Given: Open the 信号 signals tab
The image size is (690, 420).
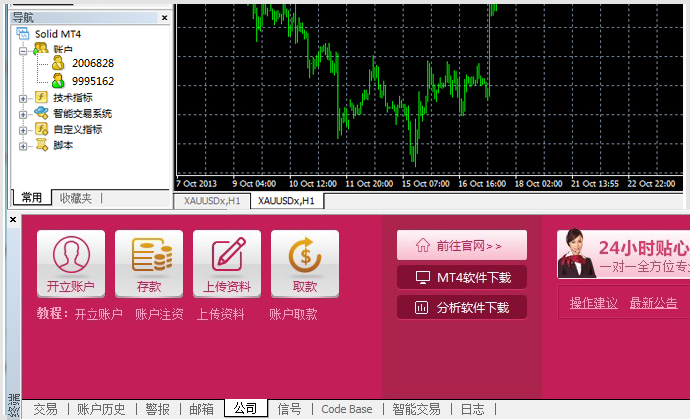Looking at the screenshot, I should [x=290, y=409].
